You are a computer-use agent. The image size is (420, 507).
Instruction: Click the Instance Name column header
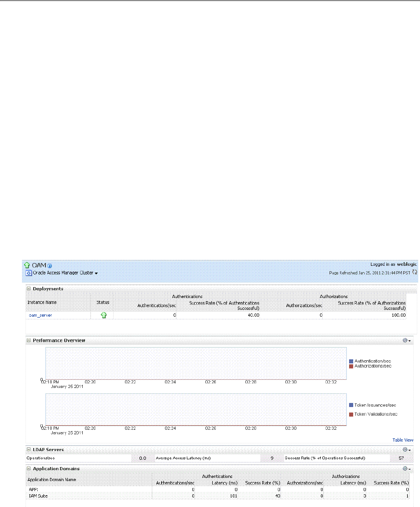pos(42,302)
